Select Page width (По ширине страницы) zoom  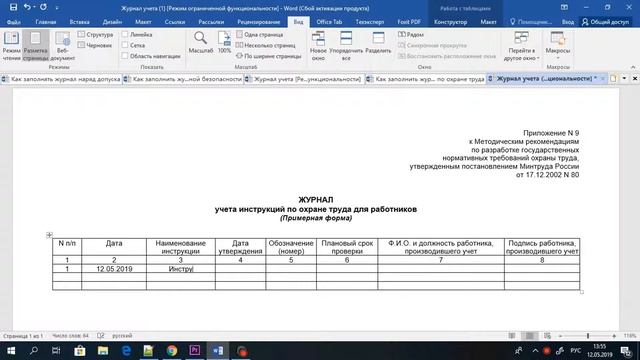pyautogui.click(x=269, y=56)
